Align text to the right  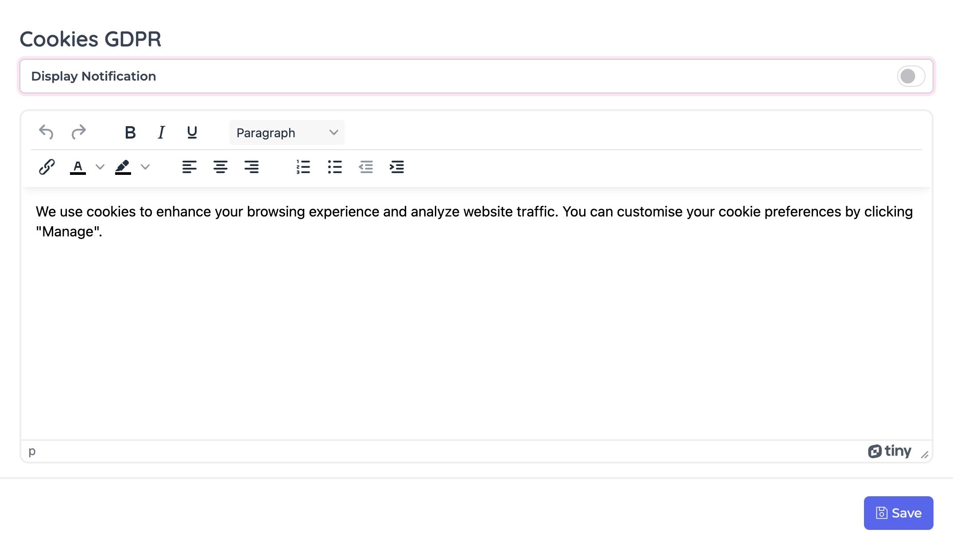coord(252,167)
